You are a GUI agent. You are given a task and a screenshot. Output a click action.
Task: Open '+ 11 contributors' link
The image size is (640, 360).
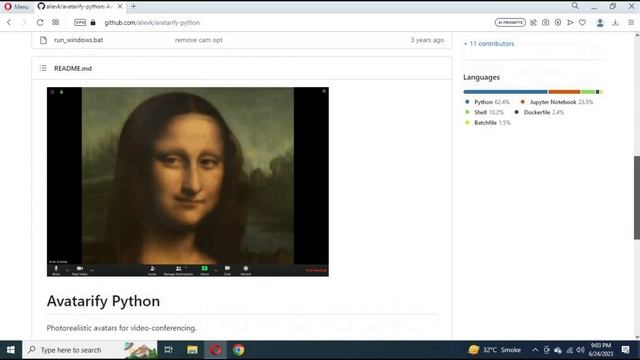coord(489,44)
